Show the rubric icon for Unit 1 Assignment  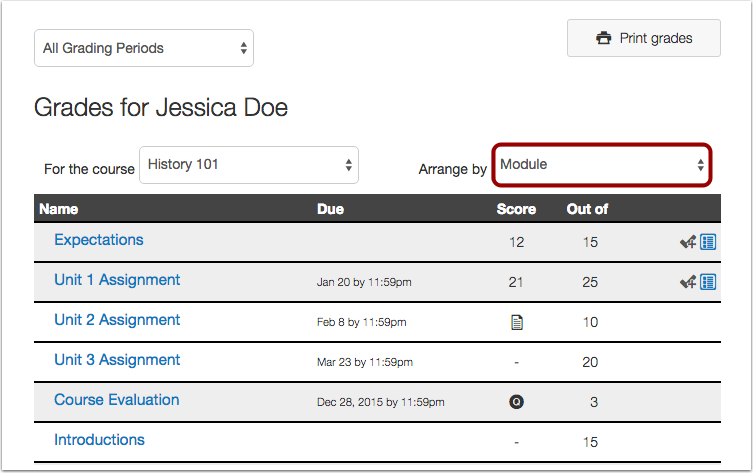click(x=708, y=282)
